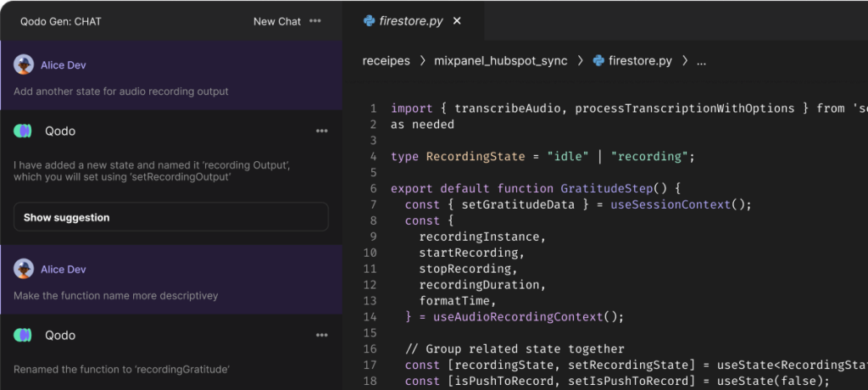This screenshot has height=390, width=868.
Task: Click the Qodo logo in the second reply
Action: click(23, 335)
